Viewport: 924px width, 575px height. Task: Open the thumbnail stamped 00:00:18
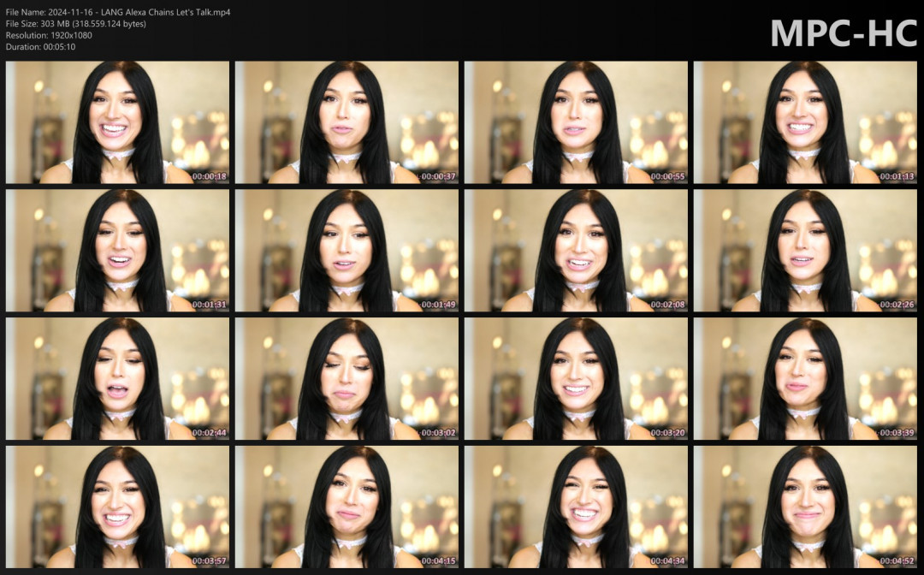117,122
